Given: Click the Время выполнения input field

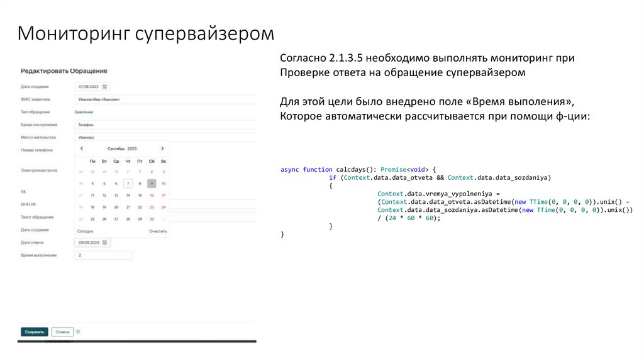Looking at the screenshot, I should pos(103,255).
